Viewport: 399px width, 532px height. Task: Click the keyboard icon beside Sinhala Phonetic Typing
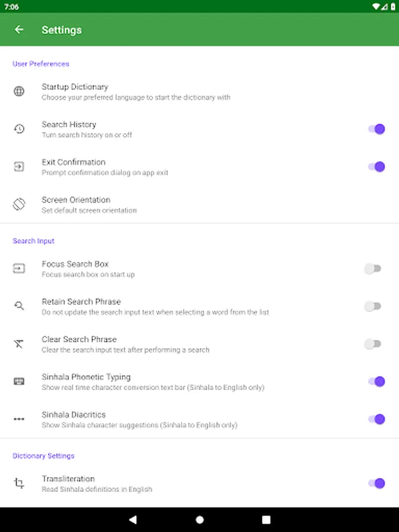[19, 381]
